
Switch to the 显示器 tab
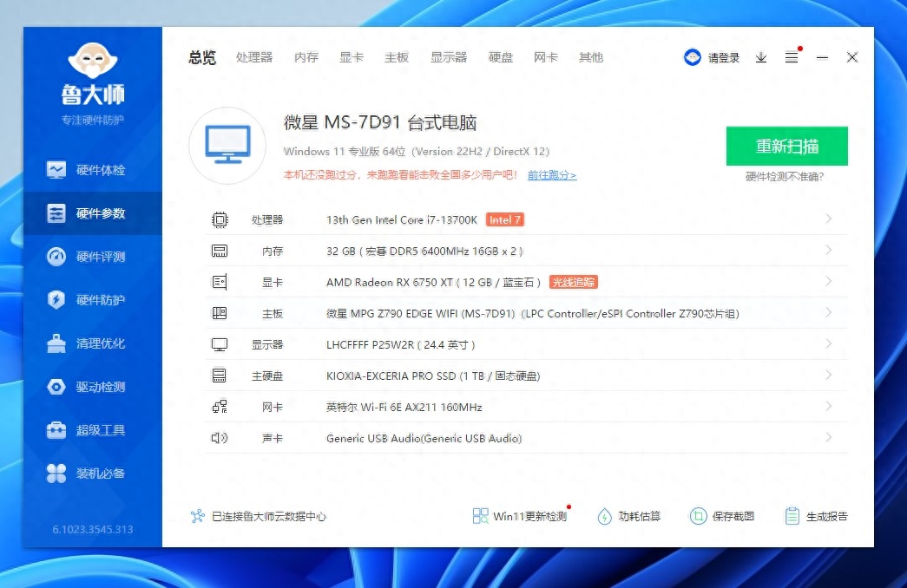coord(449,57)
